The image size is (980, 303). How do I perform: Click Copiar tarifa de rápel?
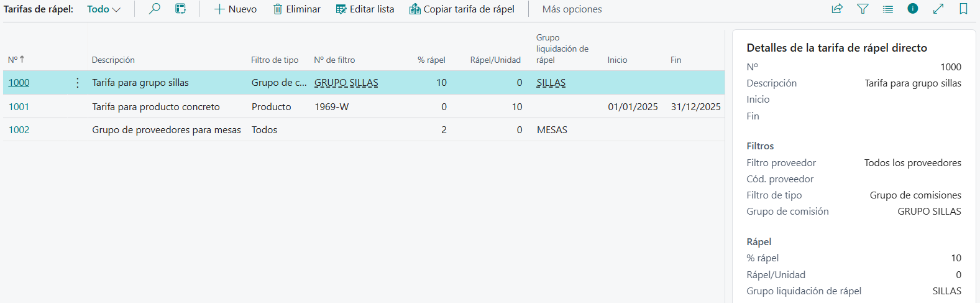click(x=462, y=9)
